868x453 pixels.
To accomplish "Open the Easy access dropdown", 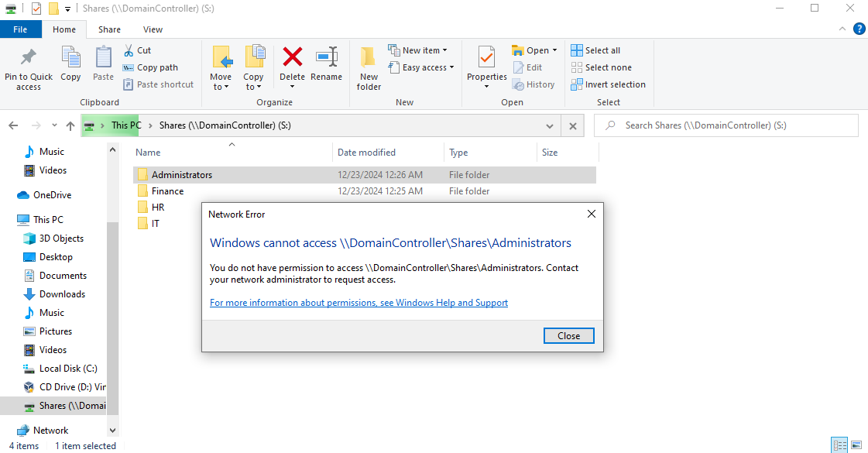I will [x=427, y=67].
